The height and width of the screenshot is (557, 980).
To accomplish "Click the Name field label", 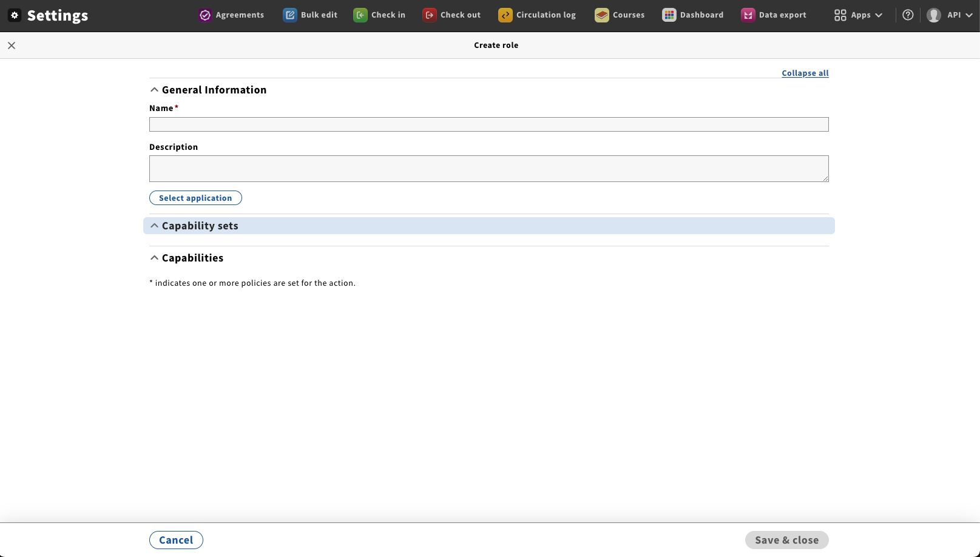I will tap(161, 109).
